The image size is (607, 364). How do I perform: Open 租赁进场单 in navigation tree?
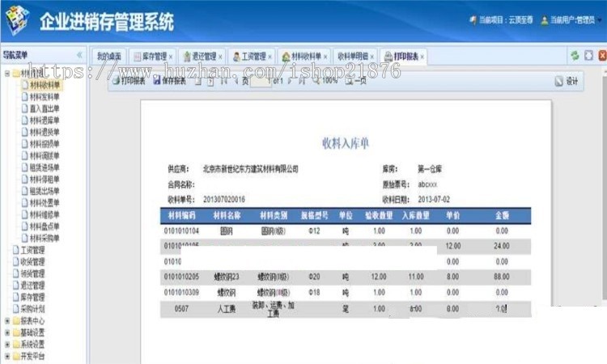[45, 167]
